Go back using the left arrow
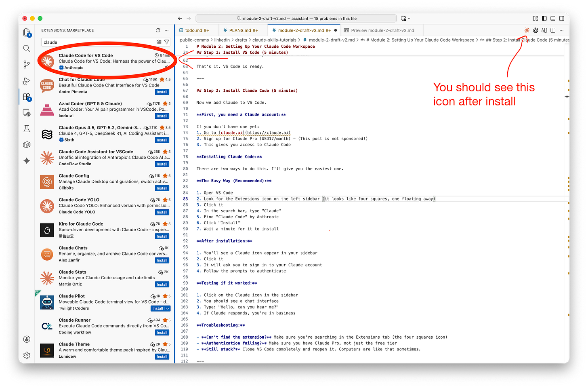Image resolution: width=588 pixels, height=388 pixels. point(180,18)
